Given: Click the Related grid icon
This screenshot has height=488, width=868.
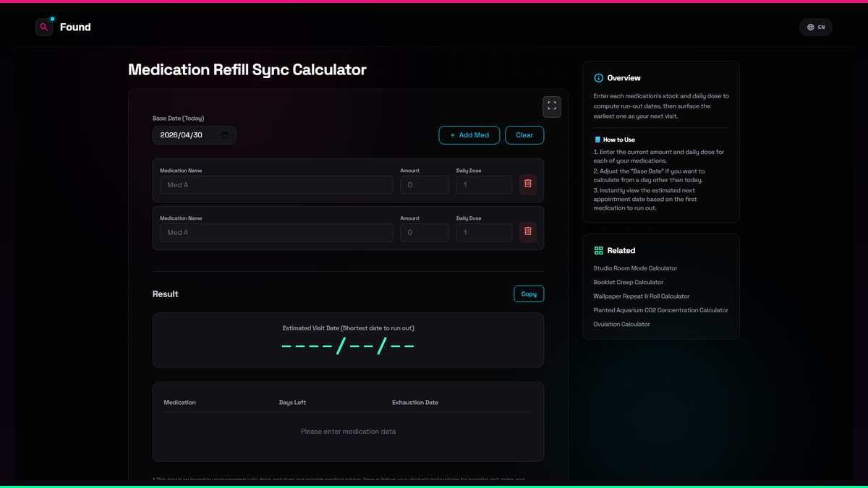Looking at the screenshot, I should 598,251.
